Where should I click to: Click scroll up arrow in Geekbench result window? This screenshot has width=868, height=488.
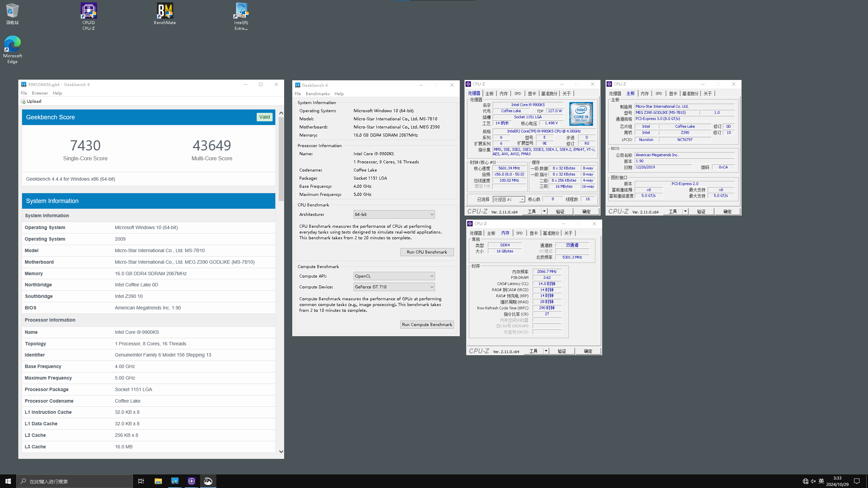point(281,113)
